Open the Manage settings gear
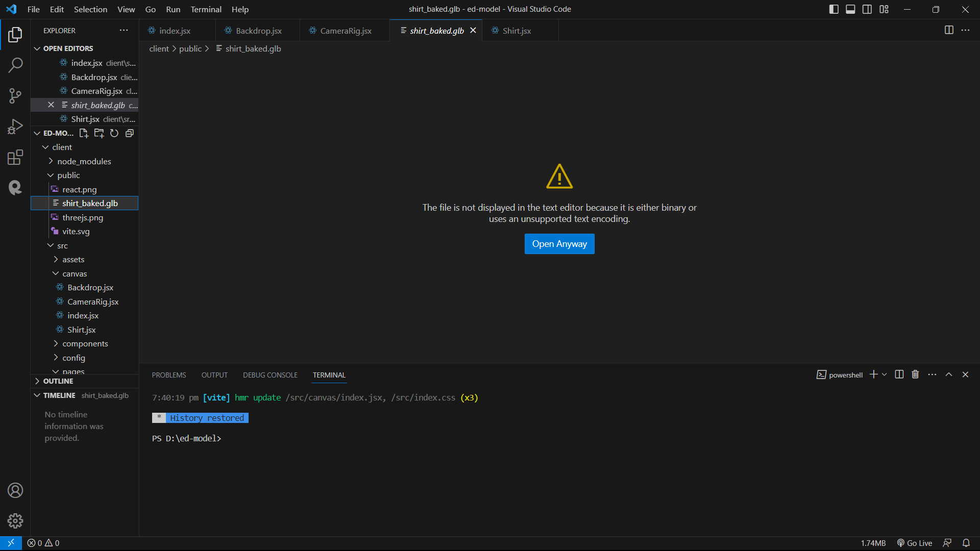The height and width of the screenshot is (551, 980). pos(15,520)
